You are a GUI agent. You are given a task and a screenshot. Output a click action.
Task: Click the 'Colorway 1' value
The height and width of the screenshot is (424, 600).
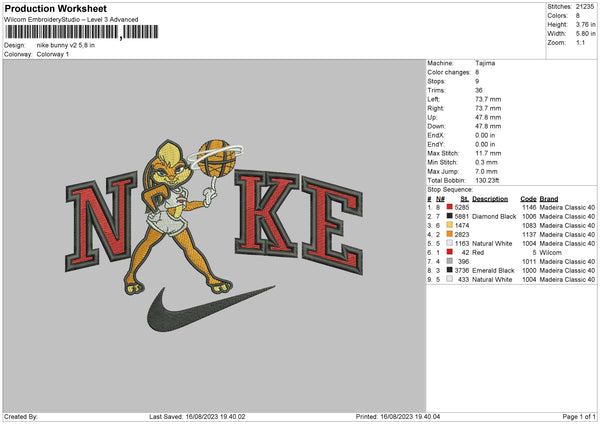pyautogui.click(x=53, y=54)
